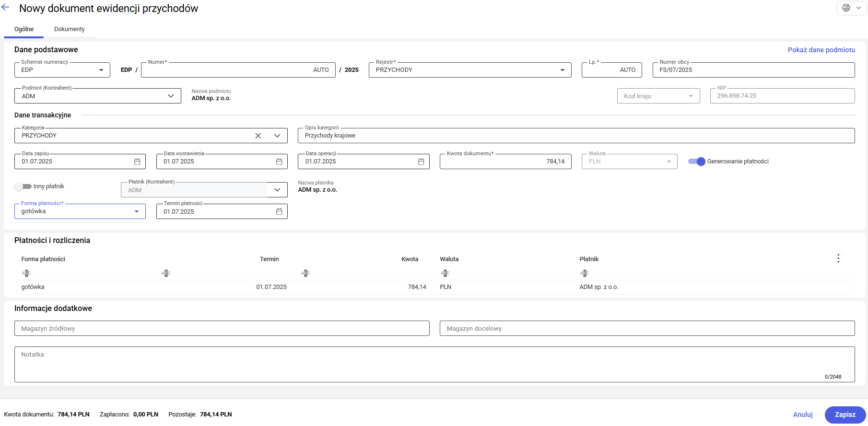Open calendar for Data zapisu

coord(137,161)
